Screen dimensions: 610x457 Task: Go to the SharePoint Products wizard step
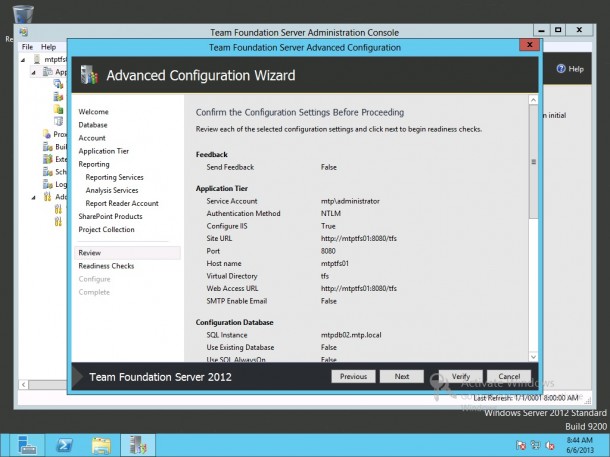coord(110,216)
